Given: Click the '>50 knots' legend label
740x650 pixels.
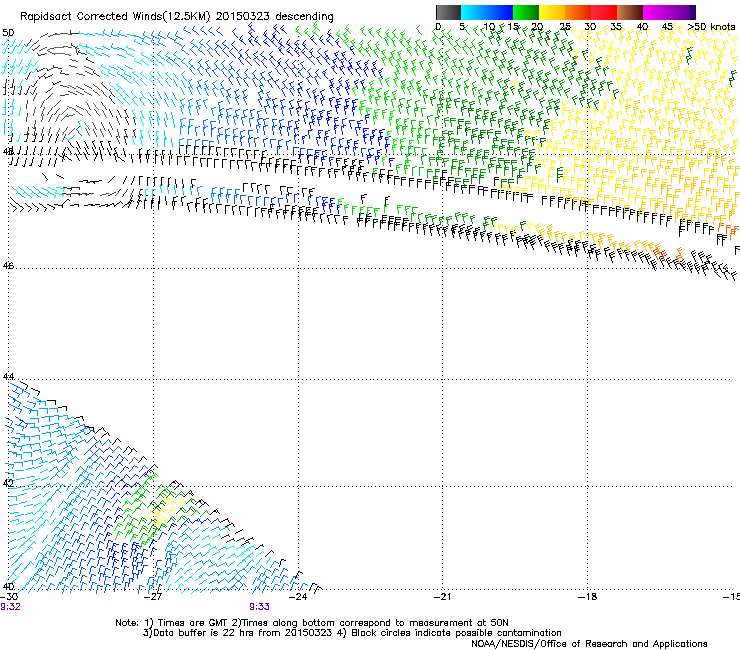Looking at the screenshot, I should coord(711,27).
